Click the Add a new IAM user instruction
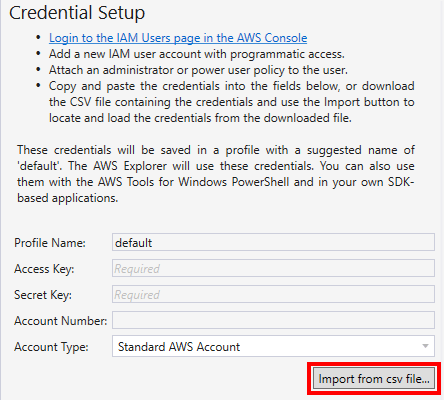The width and height of the screenshot is (444, 400). [197, 54]
